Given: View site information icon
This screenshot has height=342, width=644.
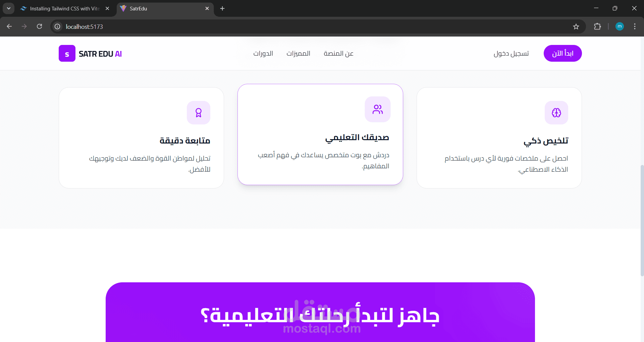Looking at the screenshot, I should click(58, 26).
